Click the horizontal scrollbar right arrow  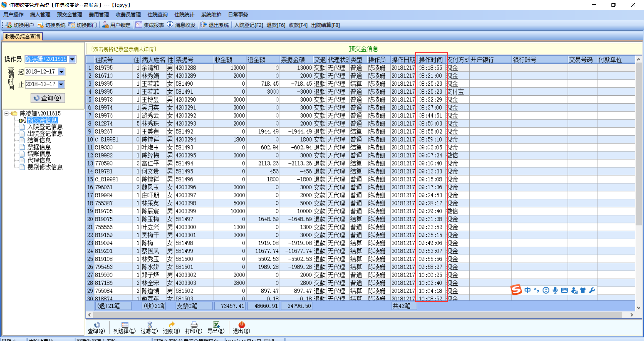point(632,315)
